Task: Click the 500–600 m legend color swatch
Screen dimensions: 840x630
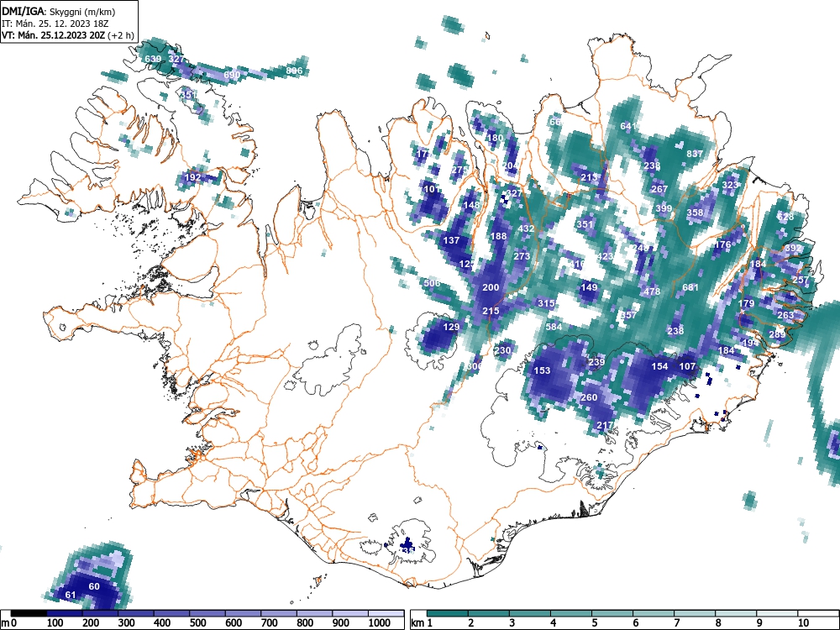Action: tap(207, 613)
